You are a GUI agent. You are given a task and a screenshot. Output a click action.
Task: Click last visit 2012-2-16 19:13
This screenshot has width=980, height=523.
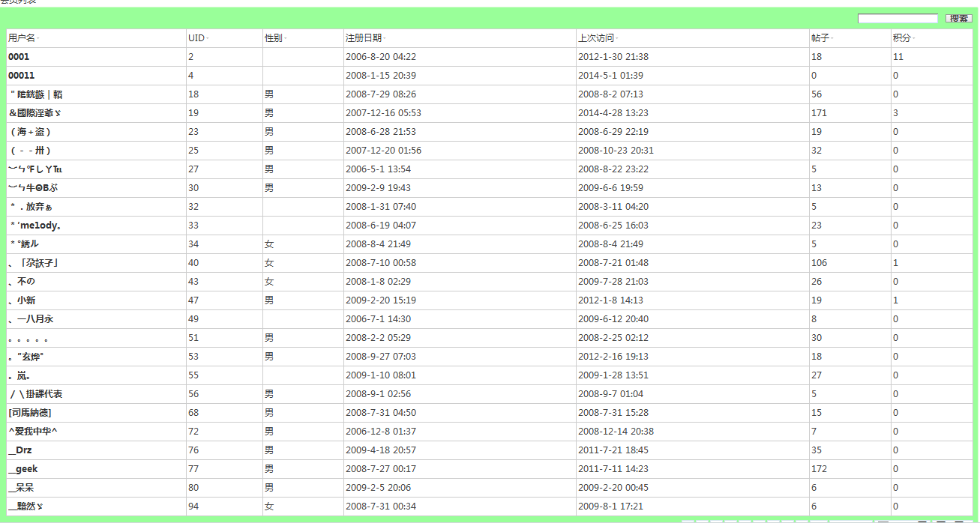click(x=613, y=357)
